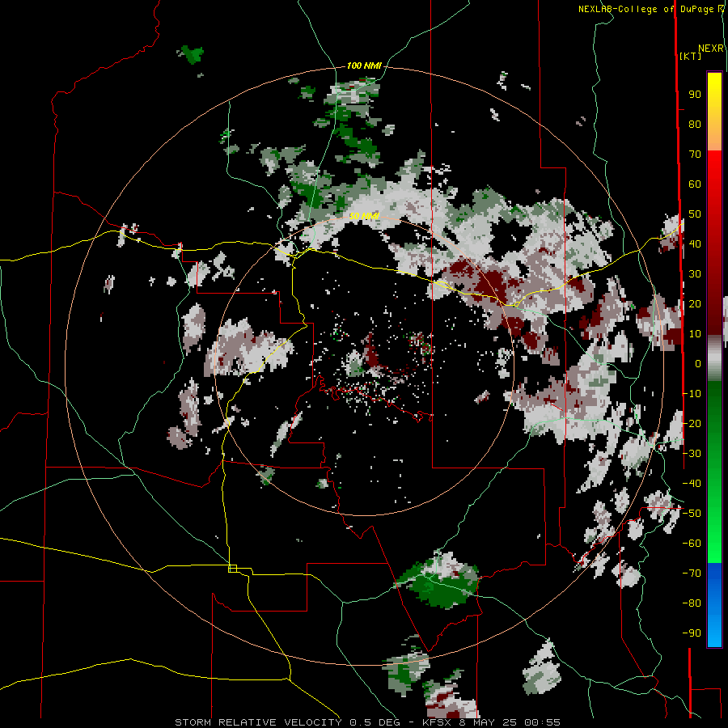Viewport: 728px width, 728px height.
Task: Click the positive 10 knot scale label
Action: pos(695,334)
